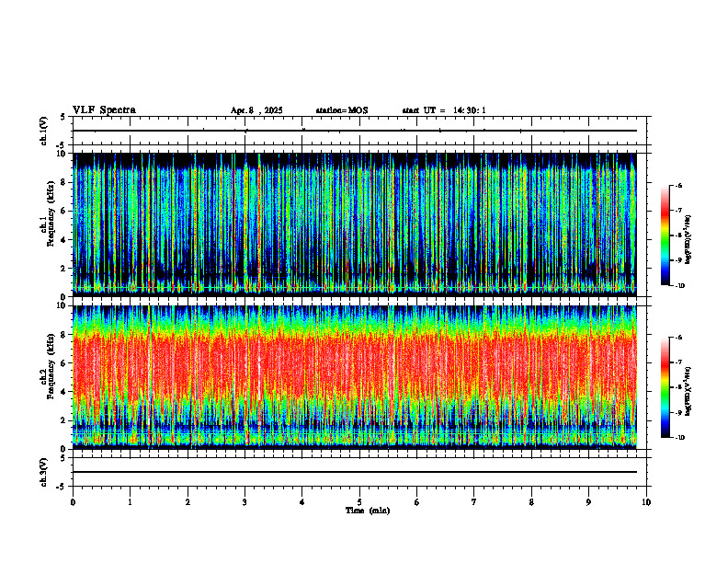
Task: Select the date text Apr. 8, 2025
Action: (x=256, y=110)
